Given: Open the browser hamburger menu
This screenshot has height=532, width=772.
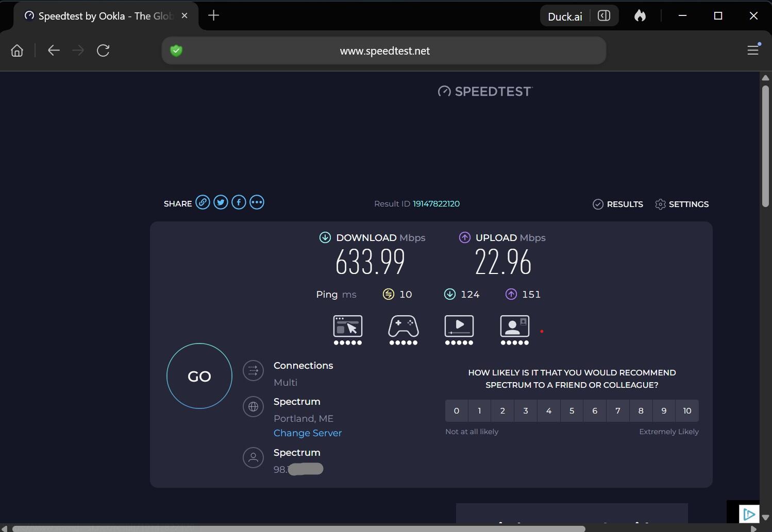Looking at the screenshot, I should click(x=753, y=50).
